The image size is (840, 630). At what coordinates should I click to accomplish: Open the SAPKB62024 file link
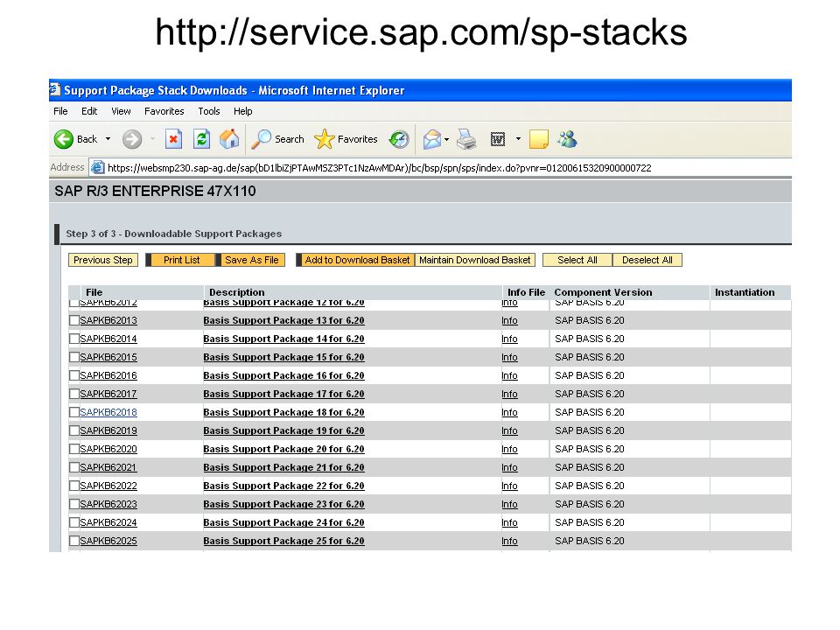pyautogui.click(x=108, y=522)
